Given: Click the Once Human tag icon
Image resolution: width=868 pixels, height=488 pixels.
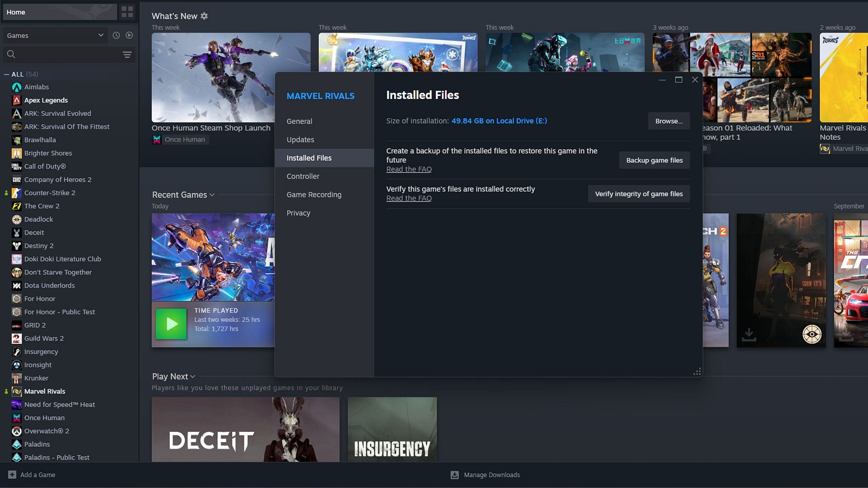Looking at the screenshot, I should 157,140.
